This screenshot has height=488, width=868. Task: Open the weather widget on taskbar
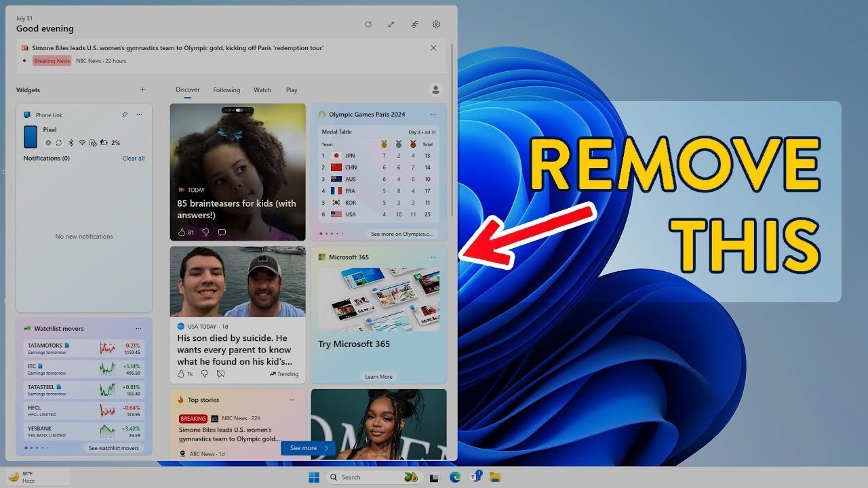38,477
